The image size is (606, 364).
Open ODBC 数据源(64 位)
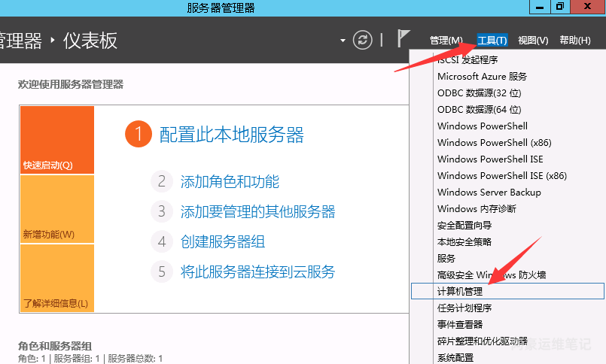480,110
